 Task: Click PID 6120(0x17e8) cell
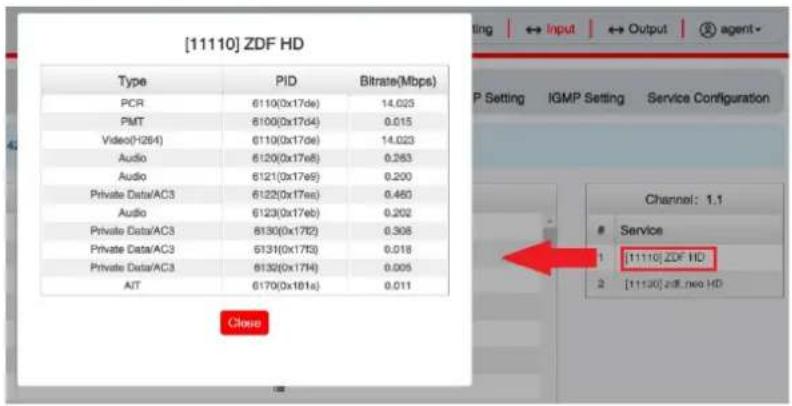pos(286,158)
